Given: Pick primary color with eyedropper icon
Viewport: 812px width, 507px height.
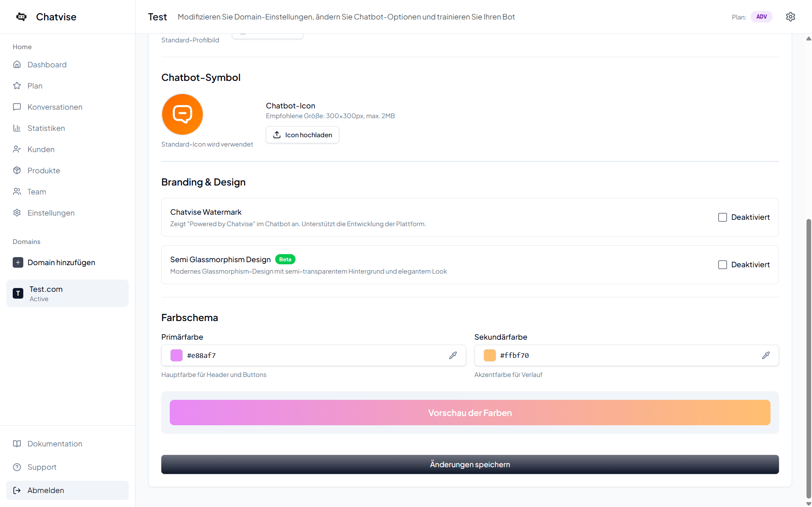Looking at the screenshot, I should 453,355.
